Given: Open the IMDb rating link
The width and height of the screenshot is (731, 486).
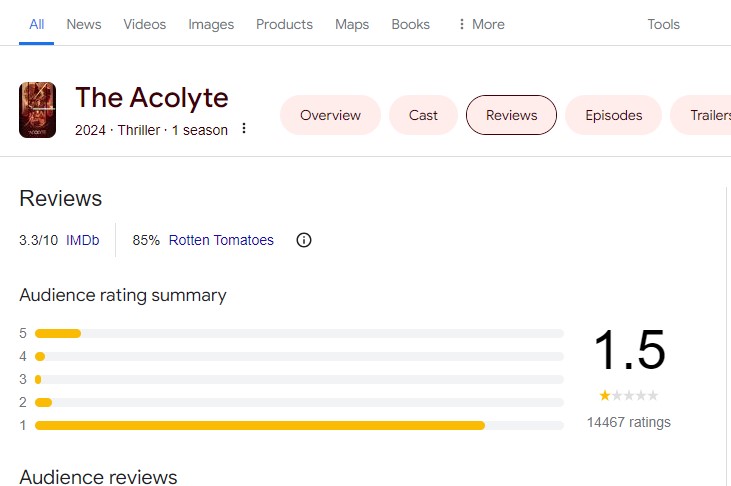Looking at the screenshot, I should click(82, 240).
